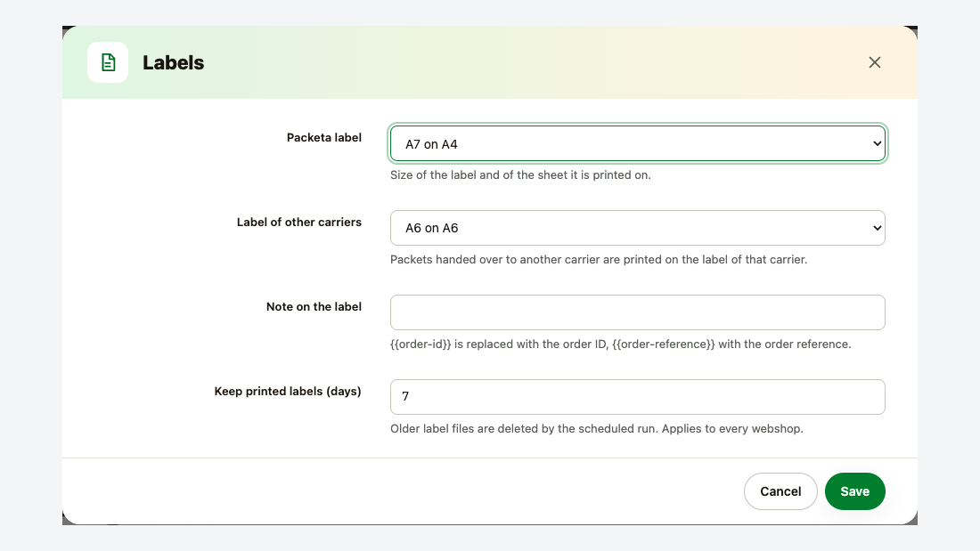Click the 'Label of other carriers' field label

coord(298,222)
